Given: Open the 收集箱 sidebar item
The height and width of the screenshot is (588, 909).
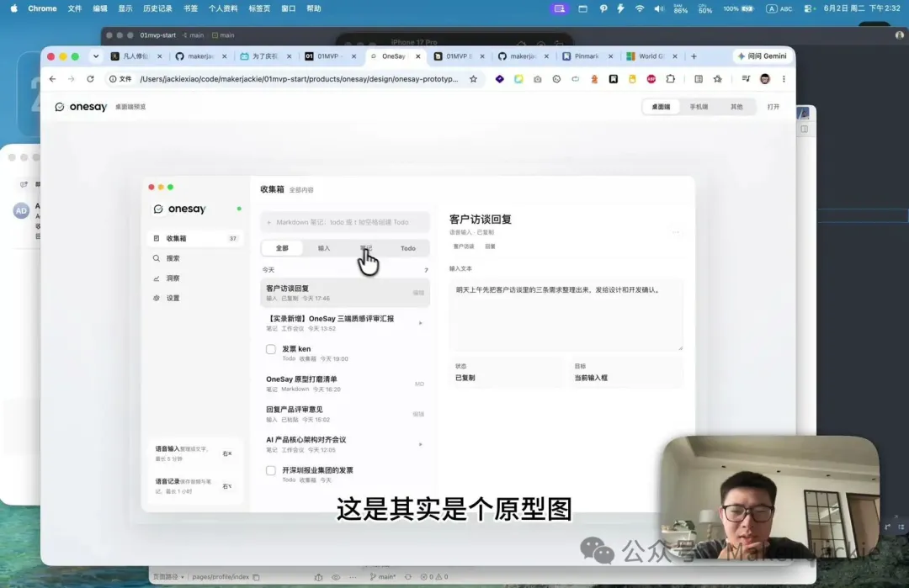Looking at the screenshot, I should pos(194,238).
